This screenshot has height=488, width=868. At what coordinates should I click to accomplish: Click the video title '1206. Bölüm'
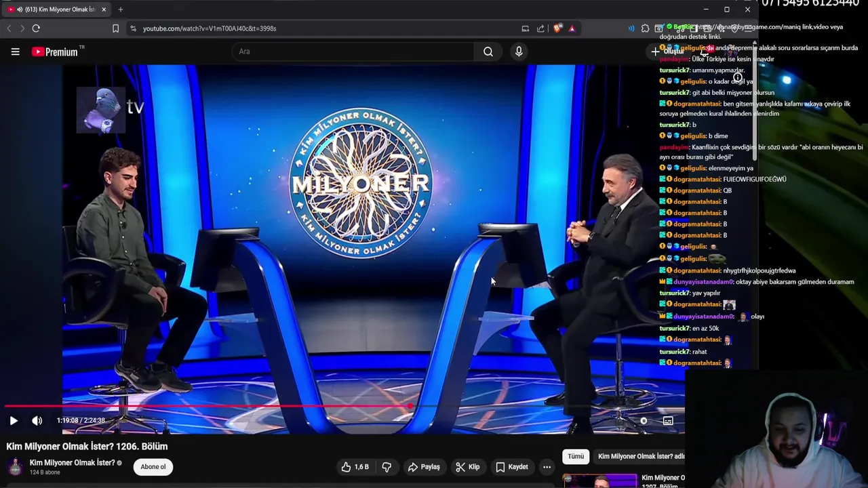pos(87,447)
